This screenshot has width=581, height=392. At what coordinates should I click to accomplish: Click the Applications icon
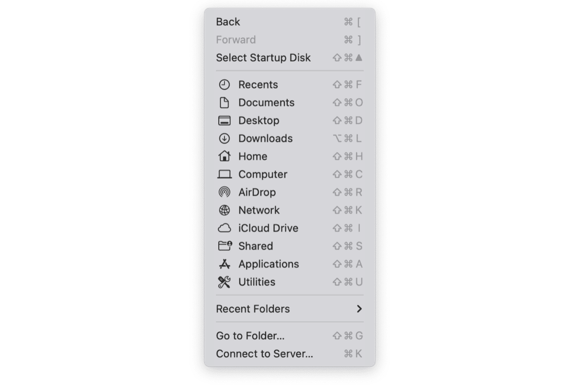pos(224,264)
